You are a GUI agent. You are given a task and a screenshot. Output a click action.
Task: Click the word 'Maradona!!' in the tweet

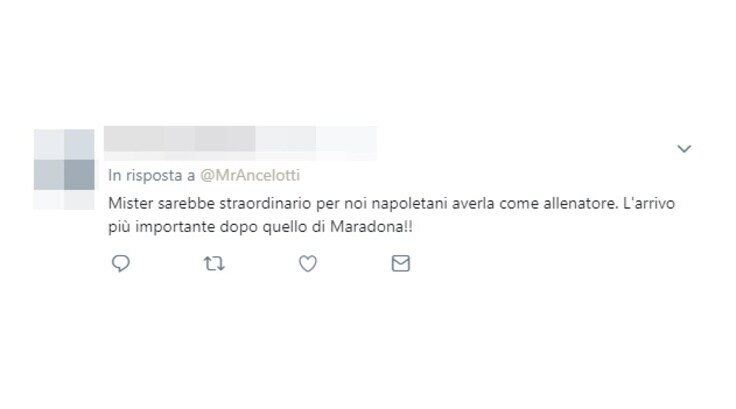click(371, 227)
